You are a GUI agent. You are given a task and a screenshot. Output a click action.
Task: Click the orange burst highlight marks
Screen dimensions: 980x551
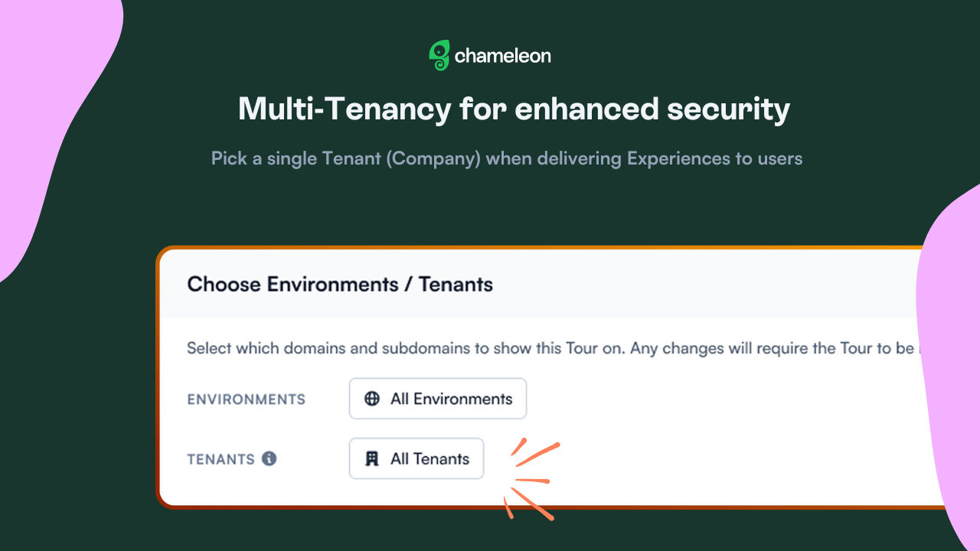click(531, 479)
